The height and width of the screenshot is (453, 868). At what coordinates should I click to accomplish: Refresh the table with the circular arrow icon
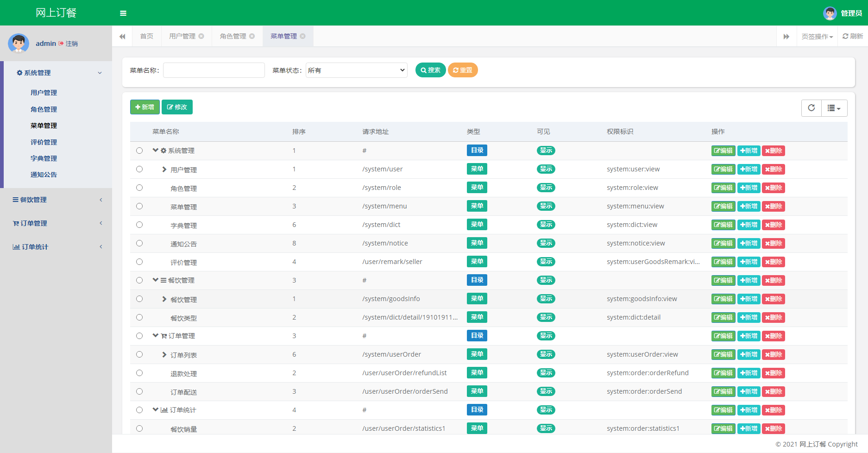pyautogui.click(x=811, y=108)
